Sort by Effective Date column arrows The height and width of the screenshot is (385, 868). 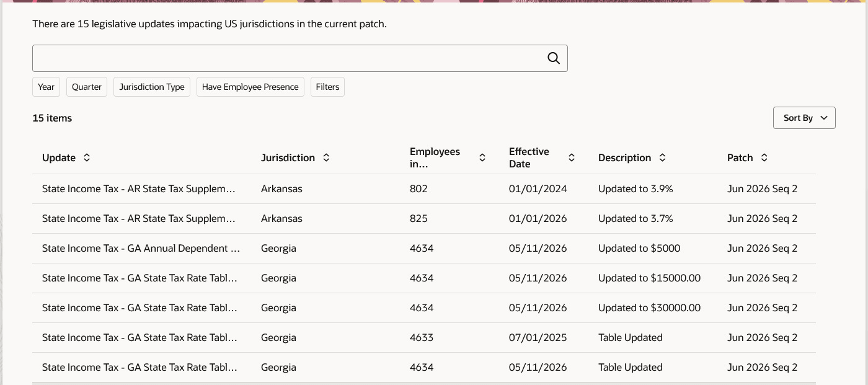[x=572, y=157]
